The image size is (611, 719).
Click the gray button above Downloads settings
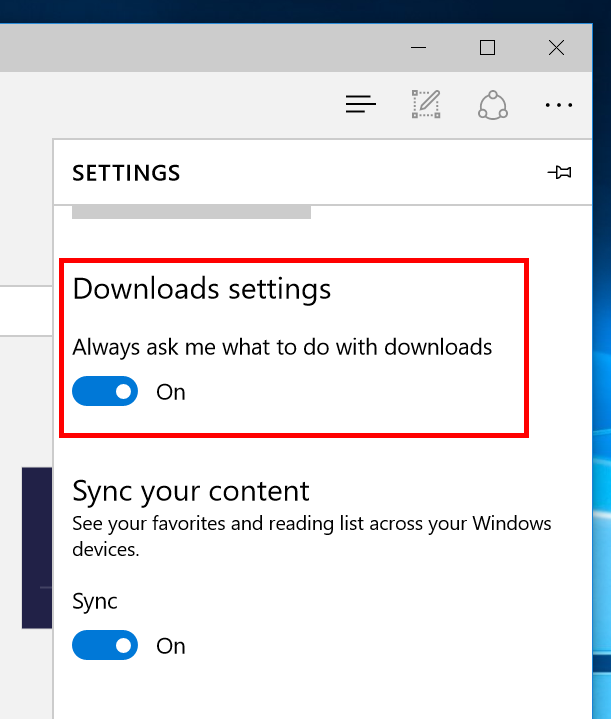point(191,212)
